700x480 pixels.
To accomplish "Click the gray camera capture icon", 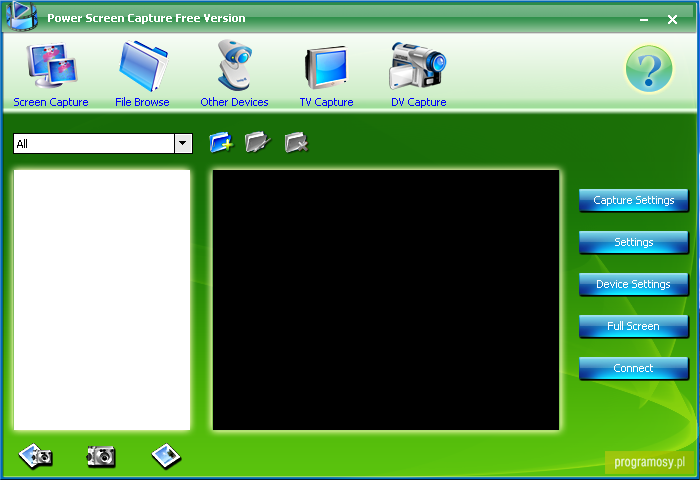I will (x=101, y=456).
